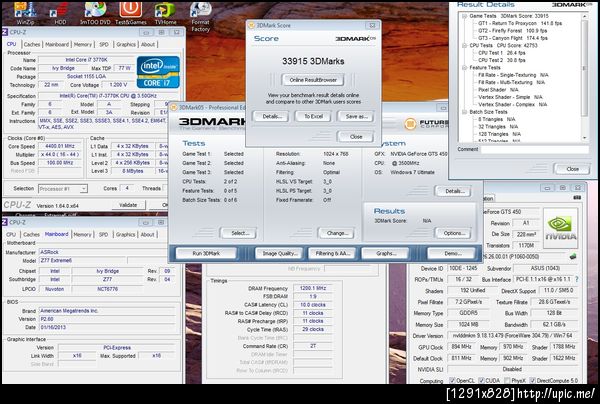The height and width of the screenshot is (404, 600).
Task: Click the Result Details vertical scrollbar
Action: tap(584, 77)
